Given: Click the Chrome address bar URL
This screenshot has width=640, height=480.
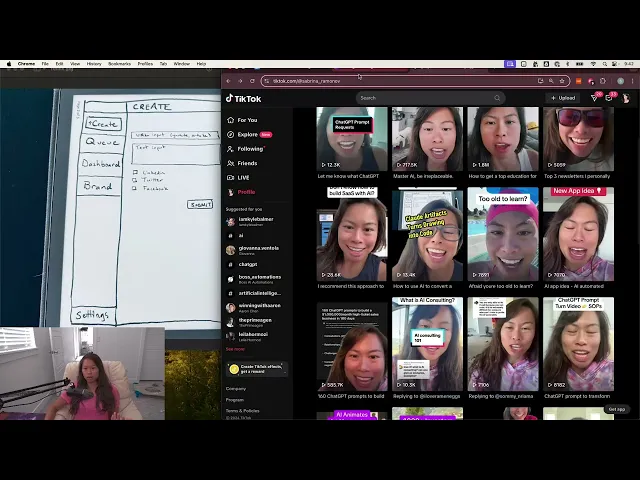Looking at the screenshot, I should (307, 81).
